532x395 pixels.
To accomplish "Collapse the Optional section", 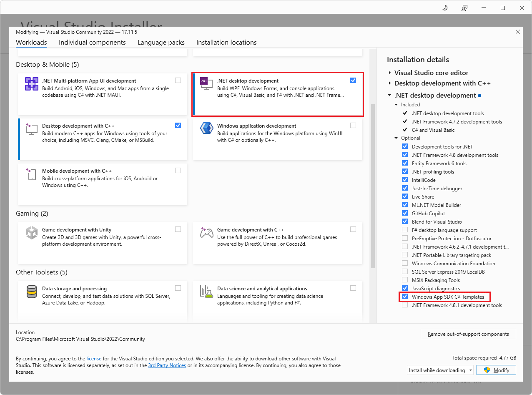I will [x=396, y=138].
